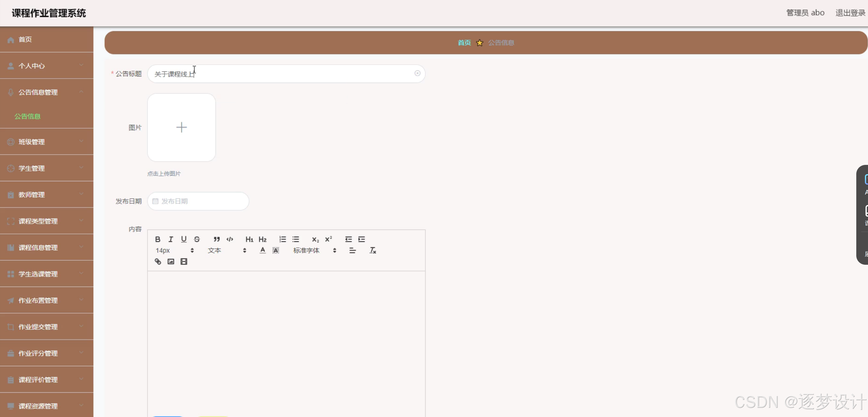Toggle subscript formatting
This screenshot has height=417, width=868.
pyautogui.click(x=315, y=239)
